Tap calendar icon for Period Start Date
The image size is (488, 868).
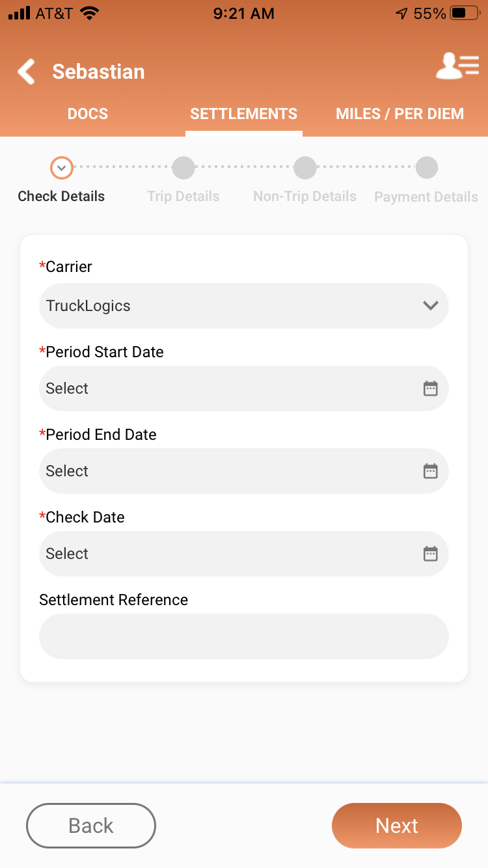pyautogui.click(x=431, y=388)
